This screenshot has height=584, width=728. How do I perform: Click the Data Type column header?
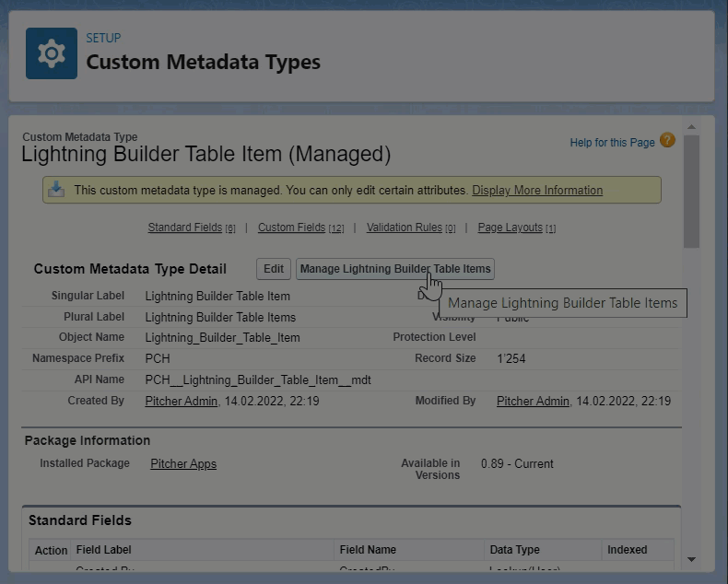pyautogui.click(x=514, y=550)
